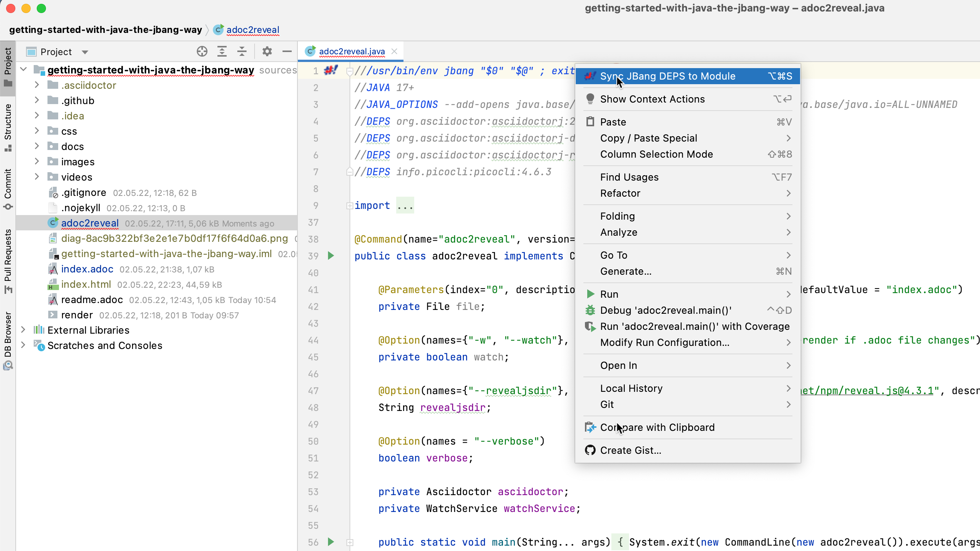980x551 pixels.
Task: Click the green Run arrow menu icon
Action: [x=590, y=294]
